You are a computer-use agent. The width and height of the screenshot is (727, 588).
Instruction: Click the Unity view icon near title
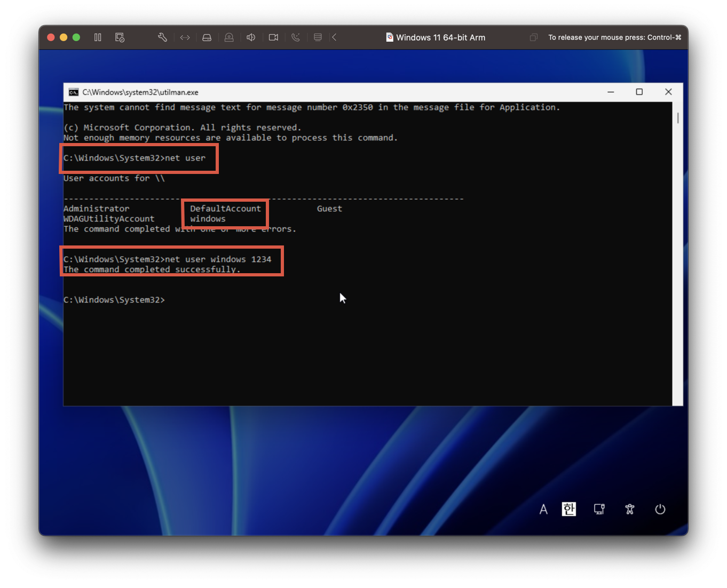pos(533,37)
